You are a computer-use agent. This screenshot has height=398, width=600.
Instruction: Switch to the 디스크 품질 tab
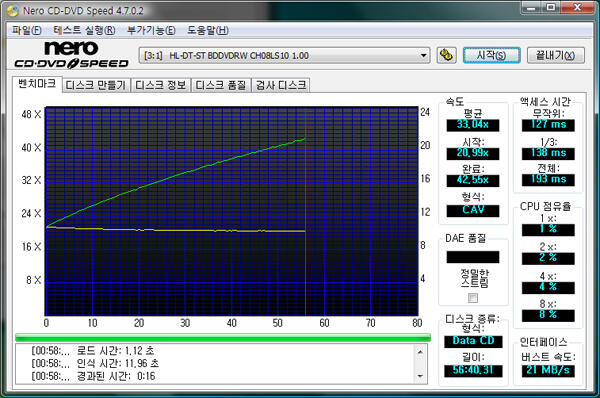pyautogui.click(x=221, y=85)
